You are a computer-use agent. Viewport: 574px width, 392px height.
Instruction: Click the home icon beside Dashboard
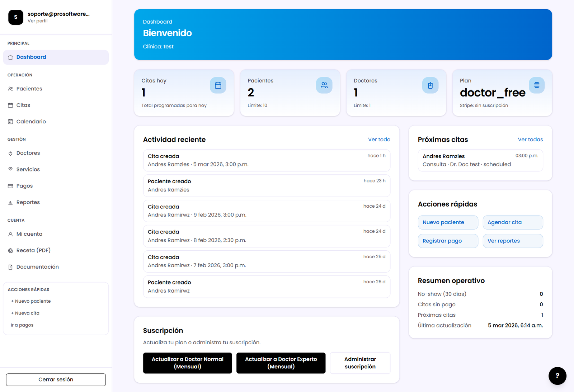[10, 57]
